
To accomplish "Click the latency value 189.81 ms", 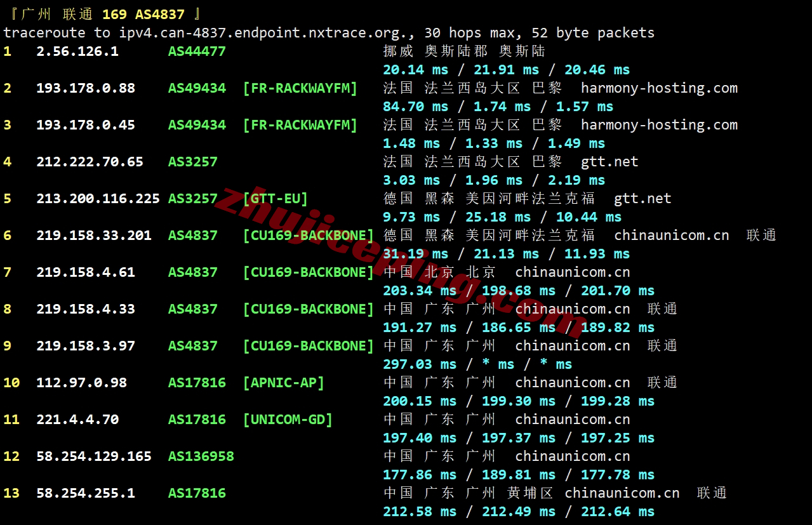I will [x=519, y=475].
